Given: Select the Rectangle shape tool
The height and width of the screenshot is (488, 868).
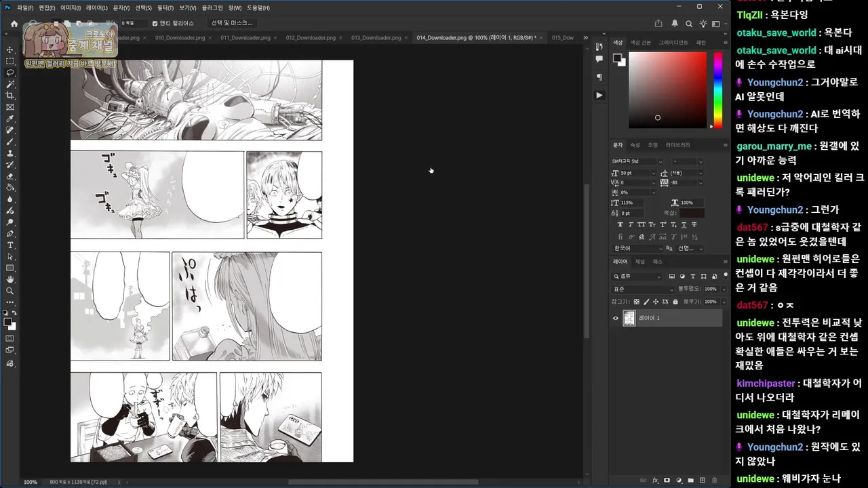Looking at the screenshot, I should pos(10,268).
